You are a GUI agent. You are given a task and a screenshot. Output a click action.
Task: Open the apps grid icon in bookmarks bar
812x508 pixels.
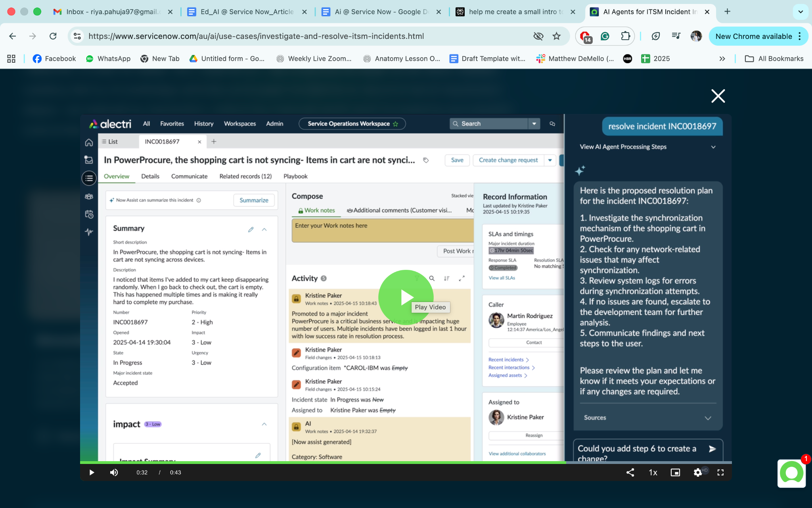click(11, 59)
